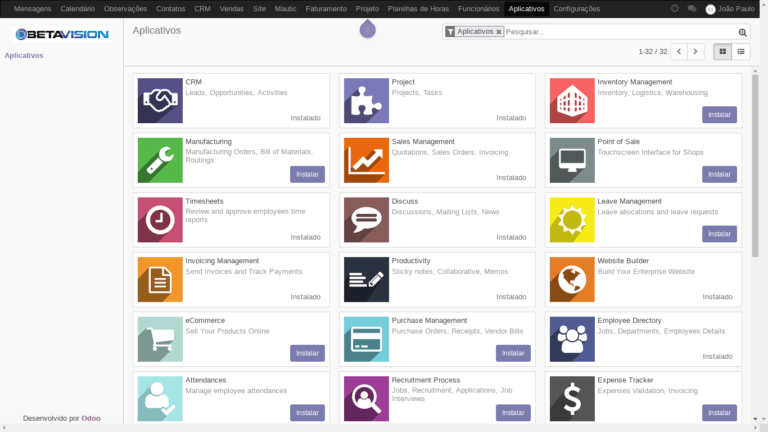Click the eCommerce shopping cart icon
The height and width of the screenshot is (432, 768).
160,339
